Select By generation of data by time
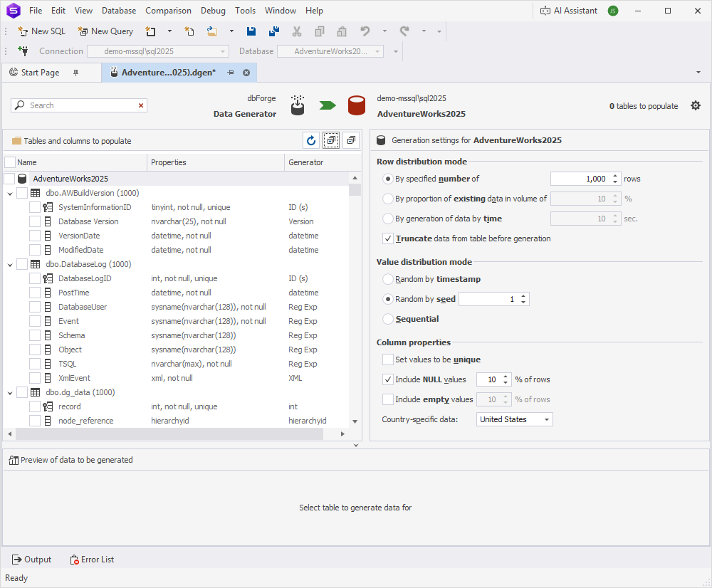This screenshot has height=588, width=712. (387, 219)
